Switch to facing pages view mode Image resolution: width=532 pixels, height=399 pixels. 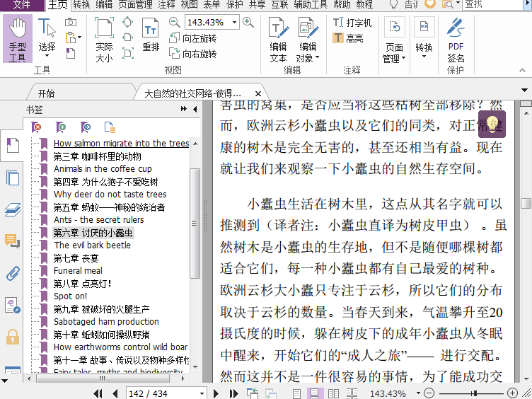[x=333, y=393]
